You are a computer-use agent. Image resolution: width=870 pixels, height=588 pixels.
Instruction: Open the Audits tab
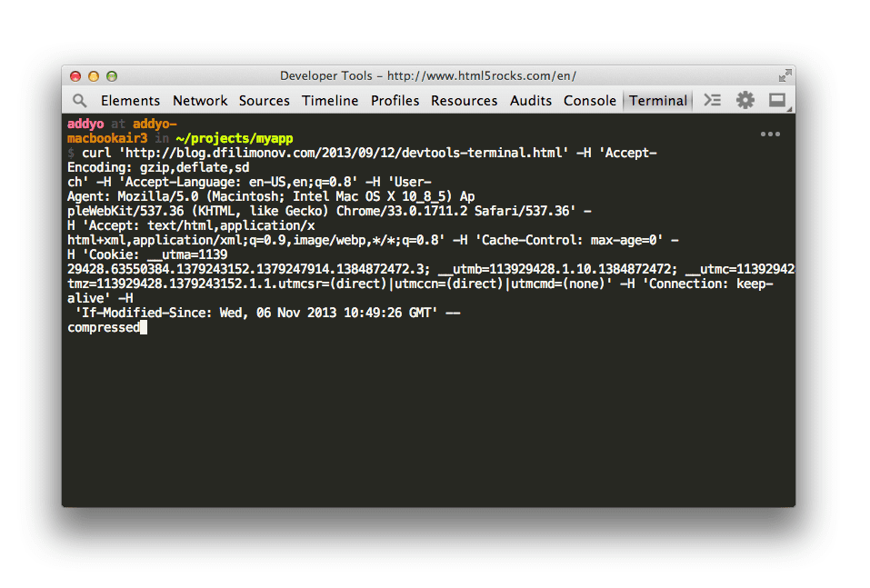530,100
